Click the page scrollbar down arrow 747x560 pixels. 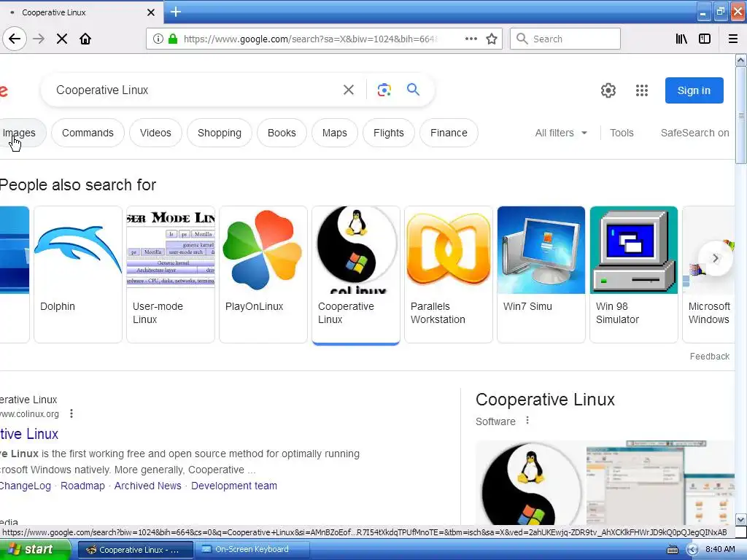click(x=740, y=519)
